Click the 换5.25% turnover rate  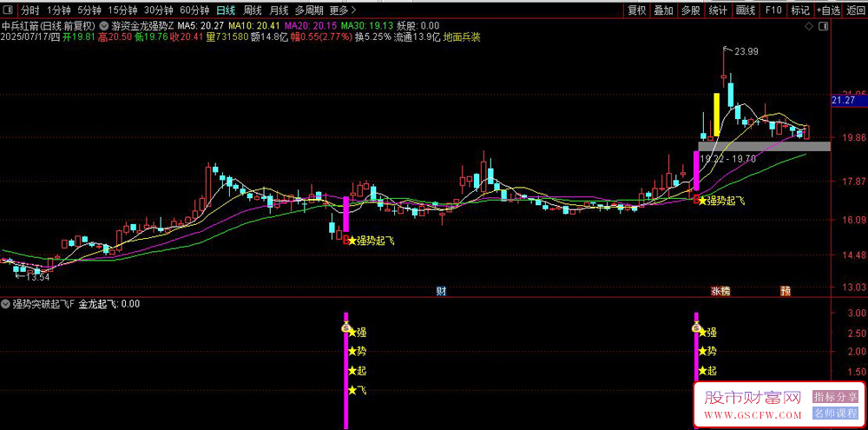[x=373, y=37]
